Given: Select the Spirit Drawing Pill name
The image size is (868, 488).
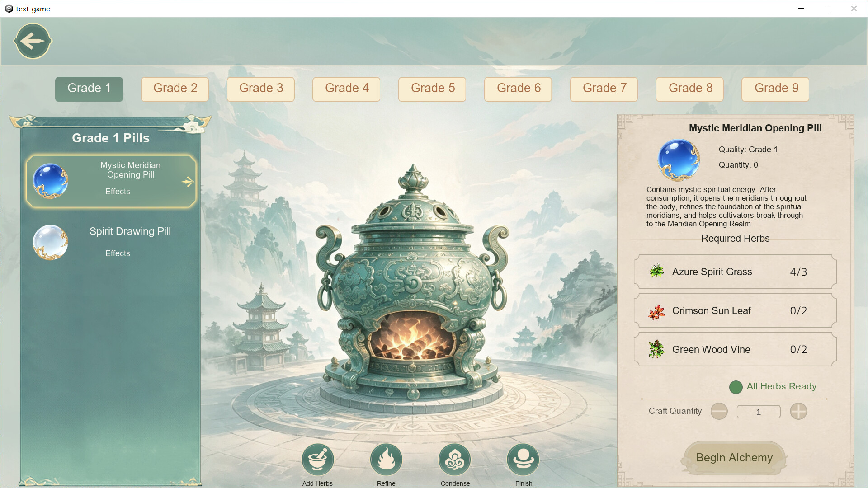Looking at the screenshot, I should point(130,231).
